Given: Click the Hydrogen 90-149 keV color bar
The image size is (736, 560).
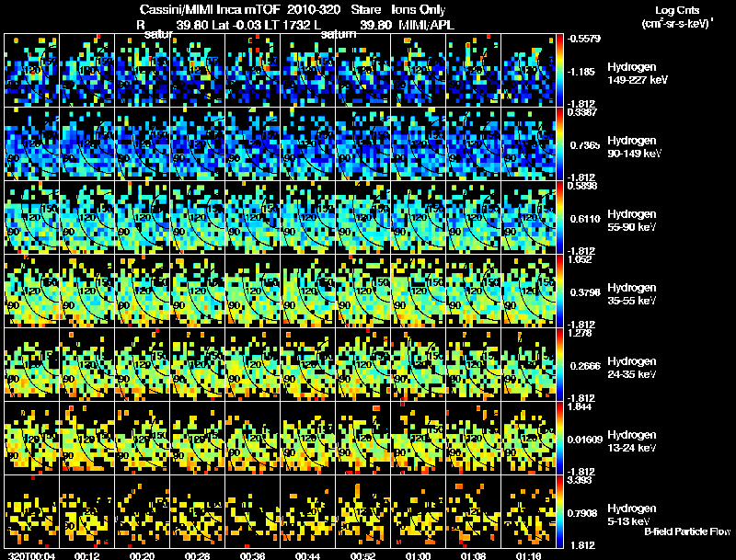Looking at the screenshot, I should 559,144.
